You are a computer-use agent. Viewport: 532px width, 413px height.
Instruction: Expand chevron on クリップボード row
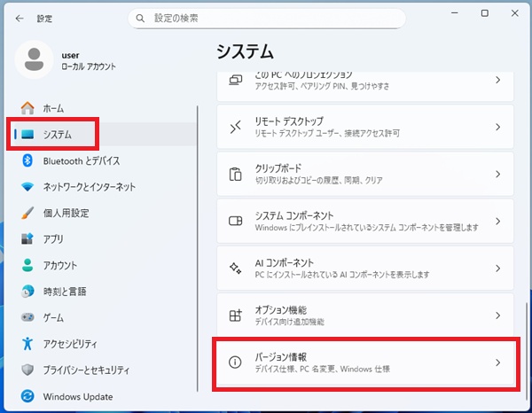(x=497, y=174)
